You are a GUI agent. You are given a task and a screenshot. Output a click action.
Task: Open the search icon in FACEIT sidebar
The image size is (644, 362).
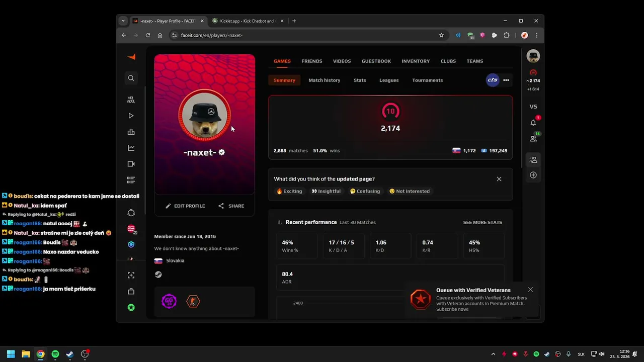[x=131, y=78]
